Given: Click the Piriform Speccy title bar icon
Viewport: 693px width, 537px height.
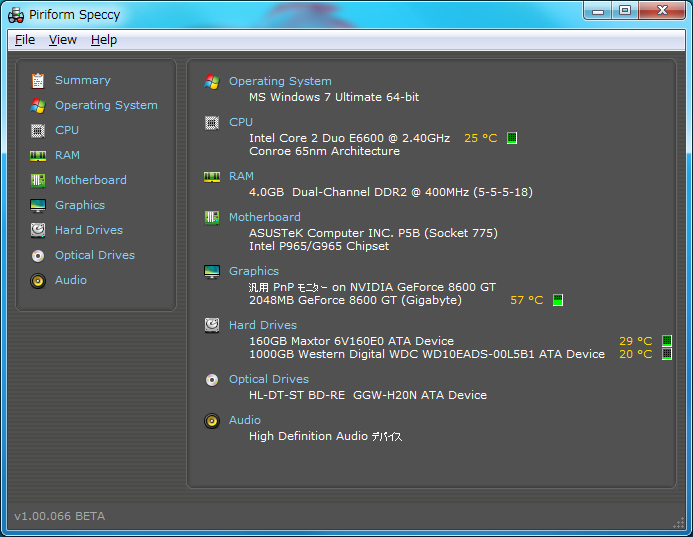Looking at the screenshot, I should point(16,15).
